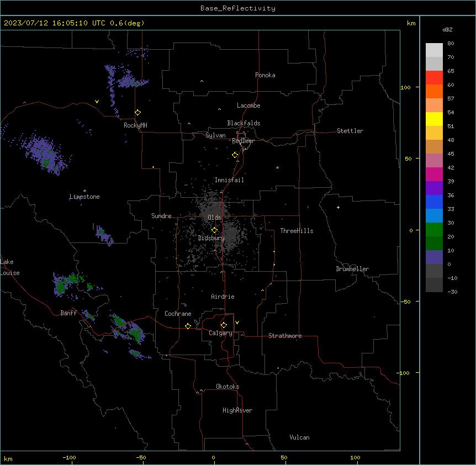This screenshot has height=465, width=476.
Task: Click the Ponoka city label
Action: tap(265, 75)
